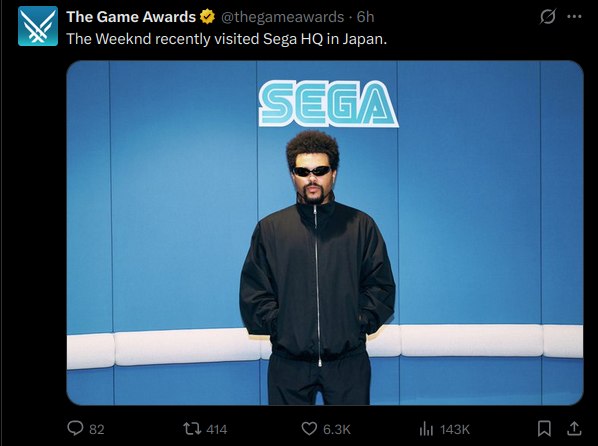Click the share upload arrow icon
The height and width of the screenshot is (446, 598).
(574, 428)
